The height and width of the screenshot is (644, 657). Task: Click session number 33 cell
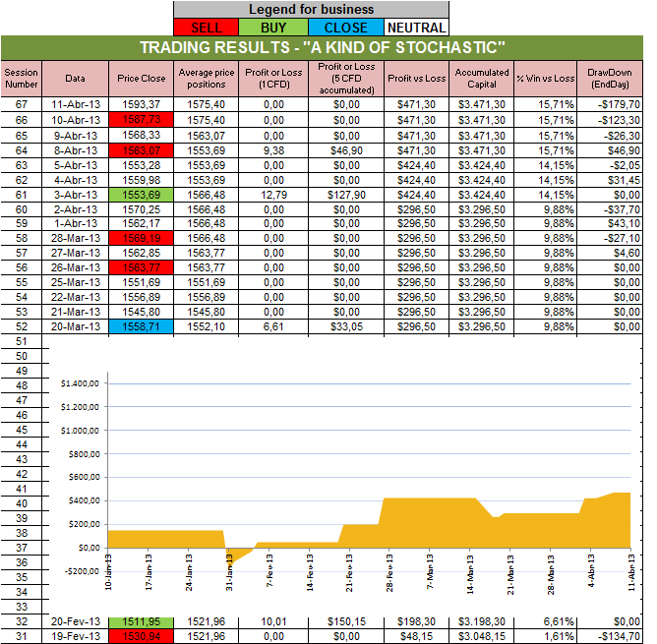coord(22,607)
